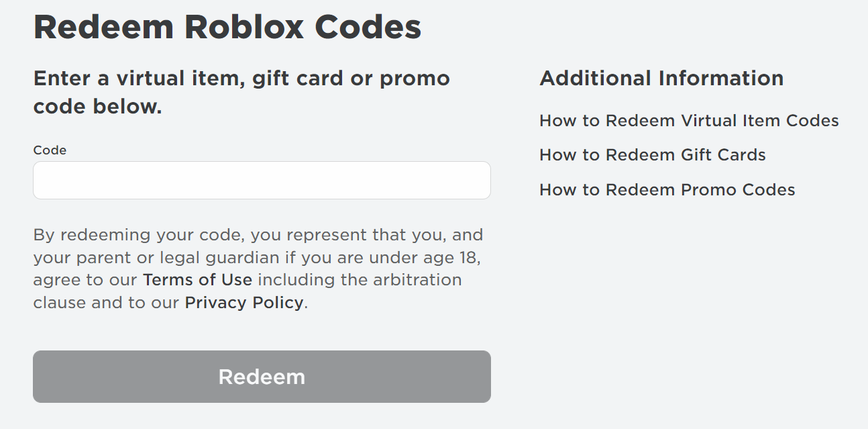View How to Redeem Promo Codes instructions
The width and height of the screenshot is (868, 429).
667,190
